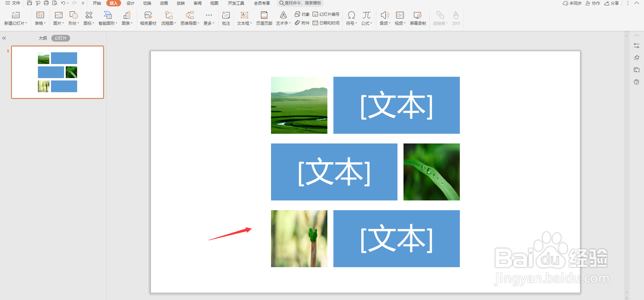Undo the last action
The width and height of the screenshot is (644, 300).
(x=63, y=3)
